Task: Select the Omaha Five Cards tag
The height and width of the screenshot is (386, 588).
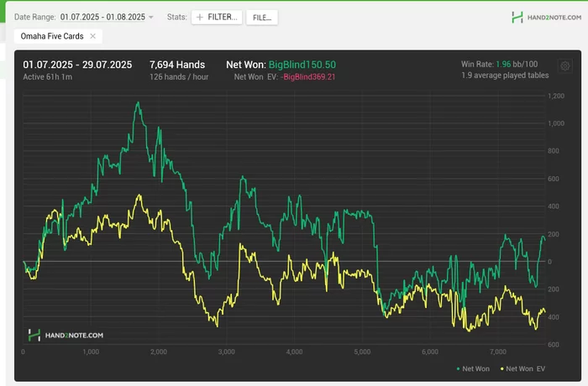Action: point(51,36)
